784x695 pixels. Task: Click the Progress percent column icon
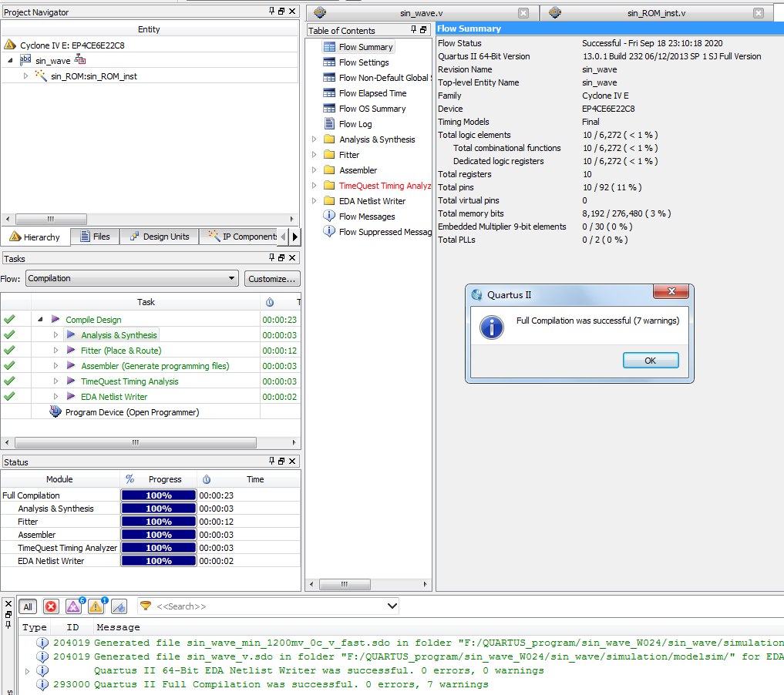pos(130,478)
